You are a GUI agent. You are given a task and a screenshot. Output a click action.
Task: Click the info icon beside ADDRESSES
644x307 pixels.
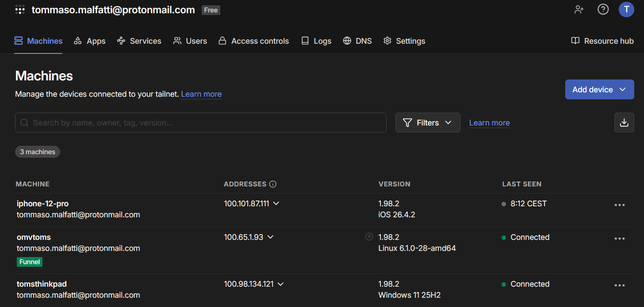tap(273, 184)
